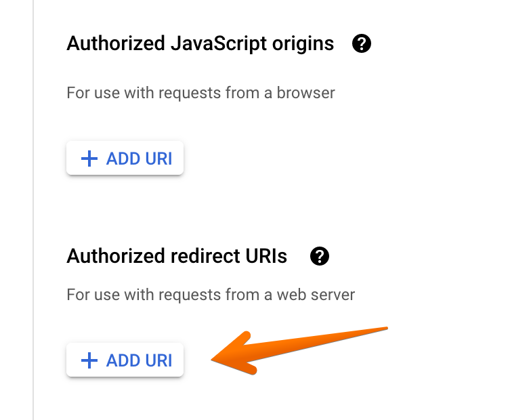The image size is (531, 420).
Task: Open the help tooltip for Authorized redirect URIs
Action: pyautogui.click(x=319, y=257)
